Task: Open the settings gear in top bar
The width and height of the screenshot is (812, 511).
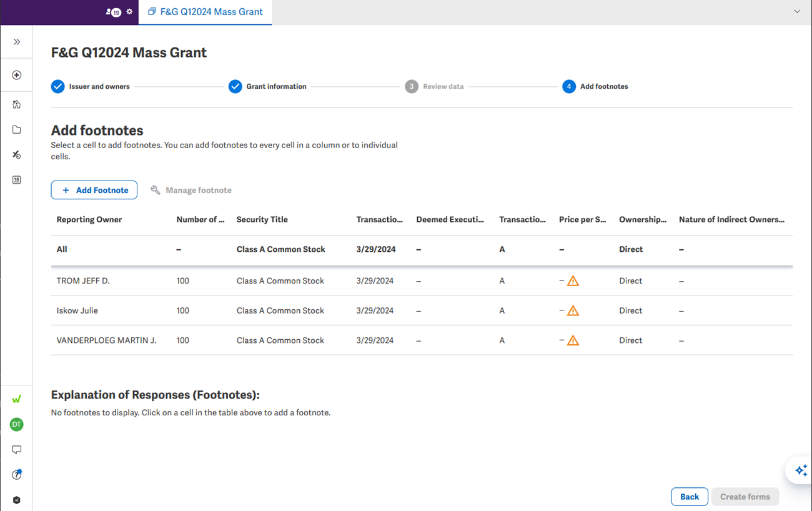Action: coord(129,11)
